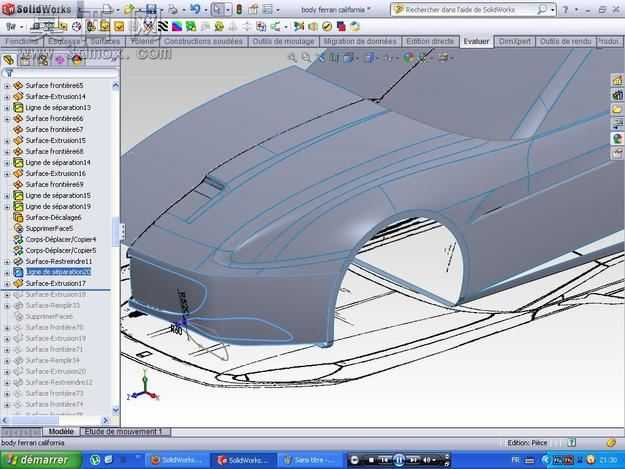This screenshot has width=625, height=469.
Task: Click the appearances globe icon in the right task pane
Action: pyautogui.click(x=617, y=139)
